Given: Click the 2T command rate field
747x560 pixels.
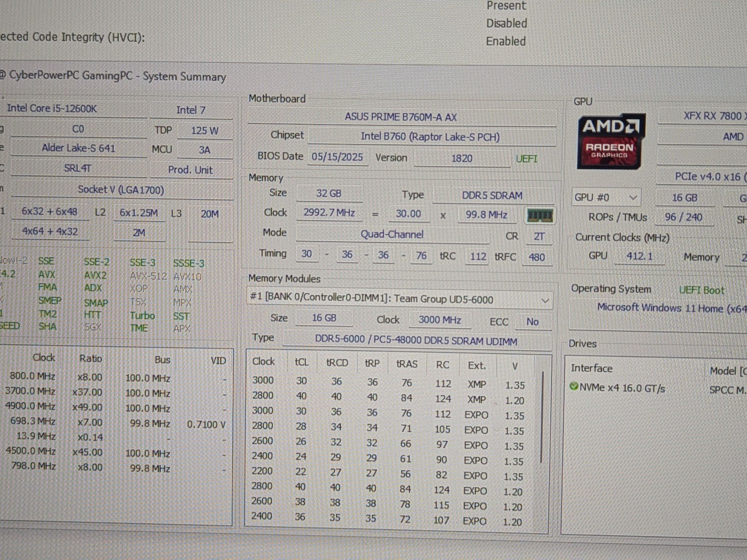Looking at the screenshot, I should click(539, 237).
